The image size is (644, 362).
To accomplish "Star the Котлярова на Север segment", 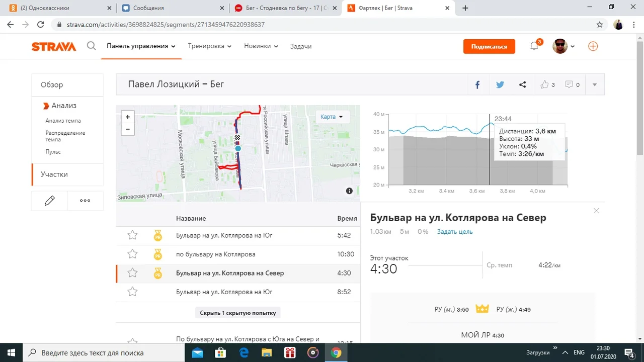I will pyautogui.click(x=132, y=273).
